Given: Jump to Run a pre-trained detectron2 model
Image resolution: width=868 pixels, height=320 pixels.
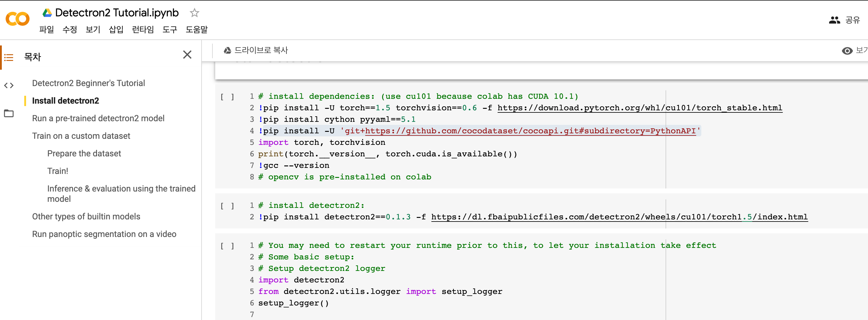Looking at the screenshot, I should (x=98, y=118).
